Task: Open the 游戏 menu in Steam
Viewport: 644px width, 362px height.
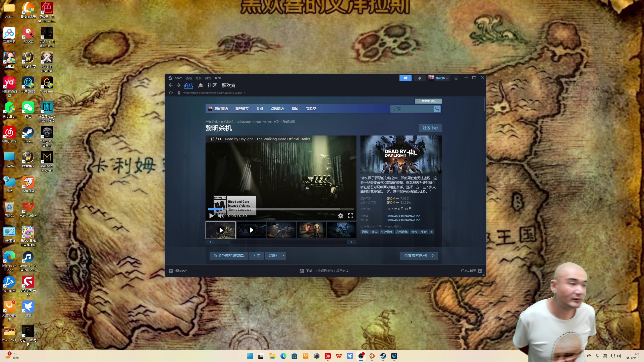Action: coord(208,78)
